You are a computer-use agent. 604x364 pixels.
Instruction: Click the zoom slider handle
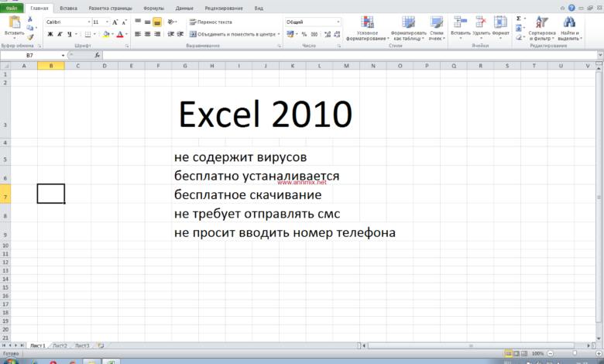tap(575, 354)
